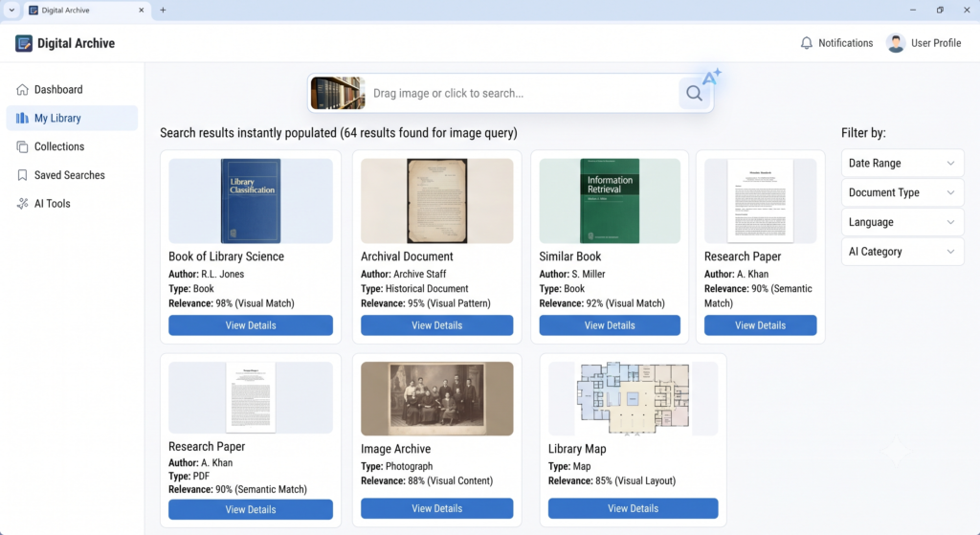Open Saved Searches
Screen dimensions: 980x535
tap(72, 175)
